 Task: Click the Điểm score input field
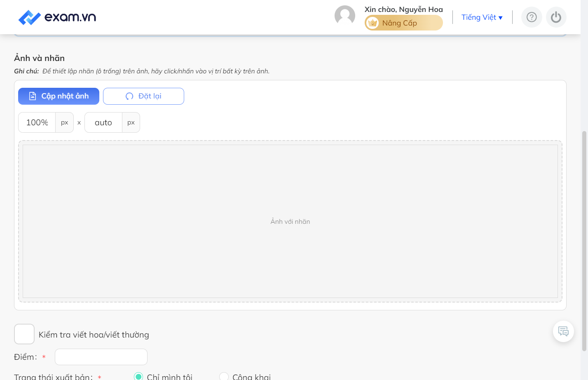coord(101,357)
